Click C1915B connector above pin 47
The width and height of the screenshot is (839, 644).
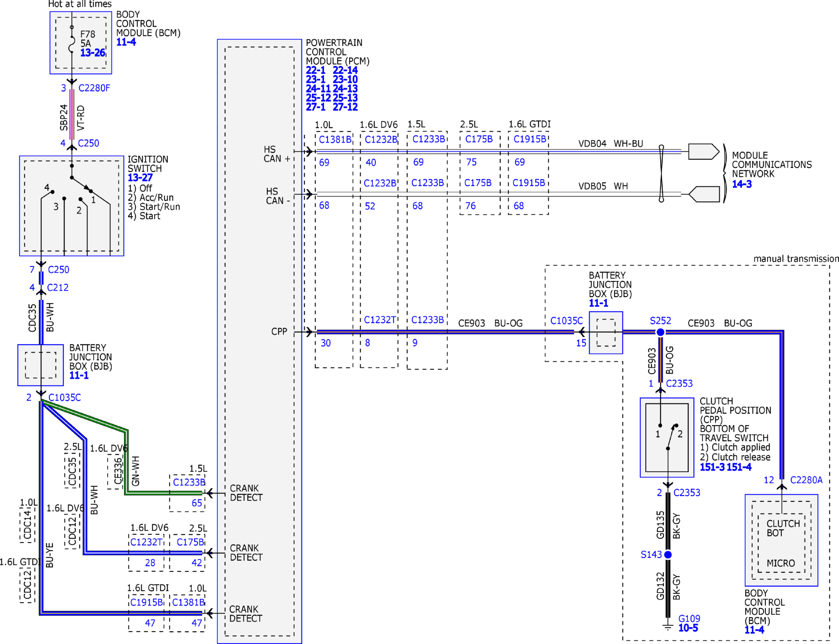147,602
